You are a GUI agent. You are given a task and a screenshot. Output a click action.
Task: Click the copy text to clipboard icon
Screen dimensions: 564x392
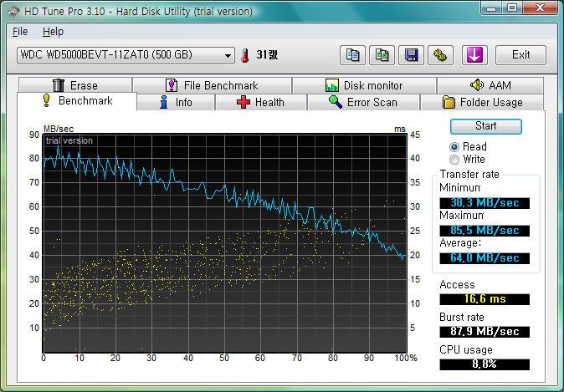click(353, 55)
